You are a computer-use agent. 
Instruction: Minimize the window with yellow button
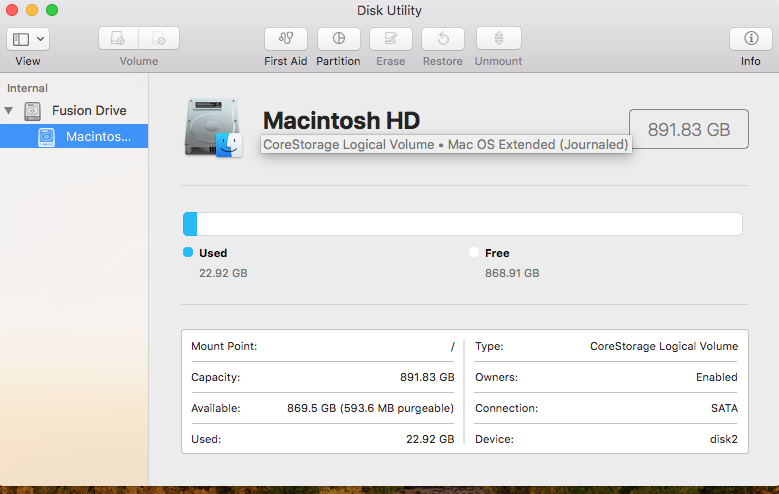click(32, 10)
